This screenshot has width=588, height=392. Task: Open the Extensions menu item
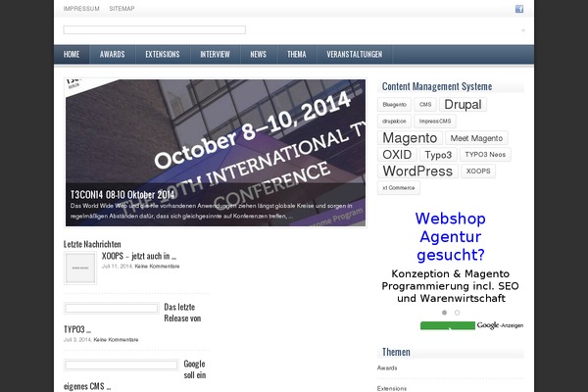[163, 55]
